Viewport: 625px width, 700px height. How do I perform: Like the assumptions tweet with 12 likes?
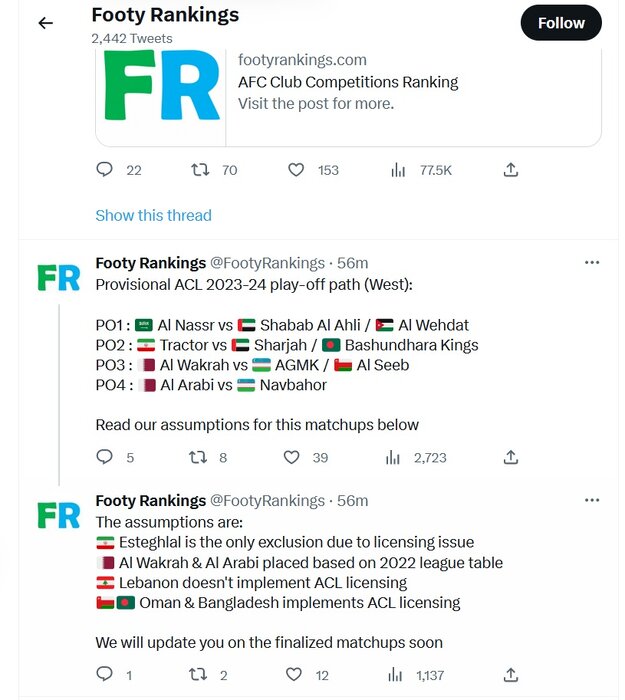tap(294, 675)
